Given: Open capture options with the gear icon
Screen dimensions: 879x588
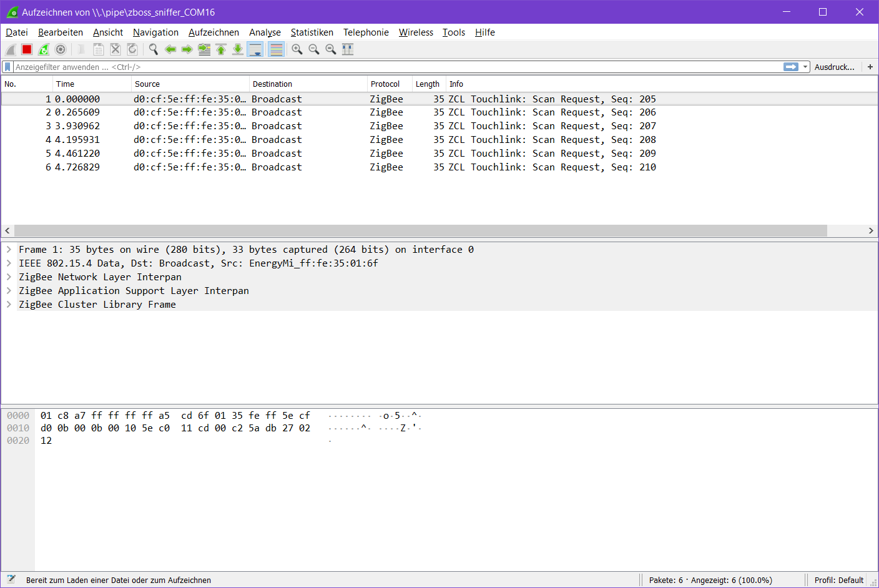Looking at the screenshot, I should click(61, 49).
